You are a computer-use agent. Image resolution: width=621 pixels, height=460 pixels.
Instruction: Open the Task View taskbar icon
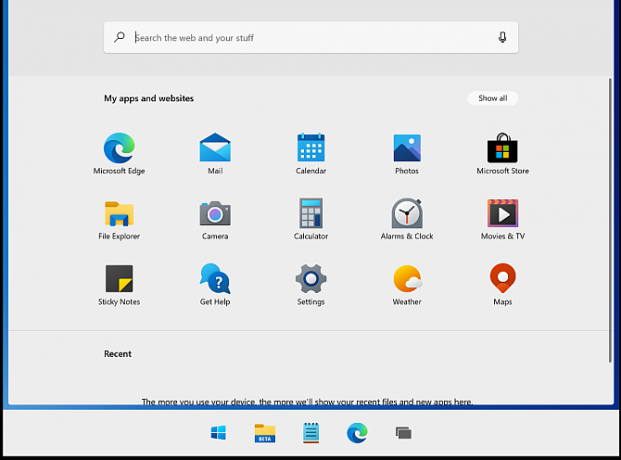point(404,433)
